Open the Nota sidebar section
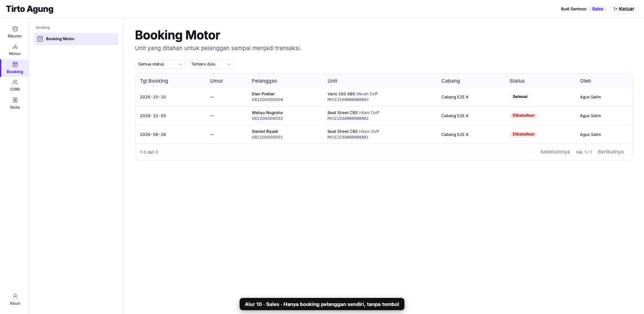 click(x=15, y=103)
